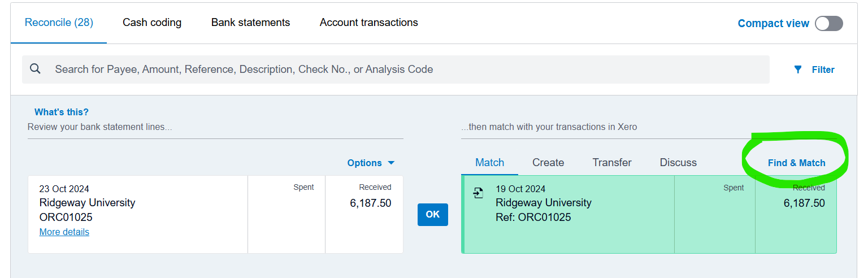Select the Reconcile (28) tab
The height and width of the screenshot is (278, 868).
point(59,23)
